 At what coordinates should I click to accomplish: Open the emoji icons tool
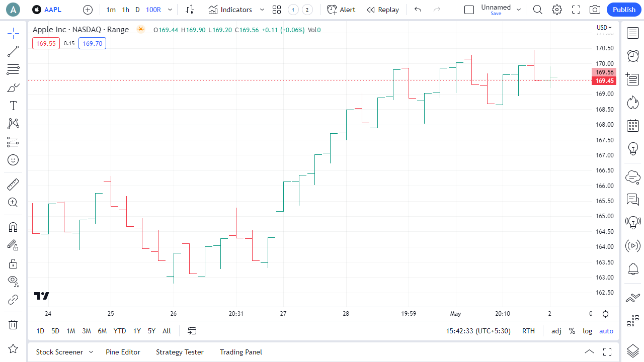[13, 160]
